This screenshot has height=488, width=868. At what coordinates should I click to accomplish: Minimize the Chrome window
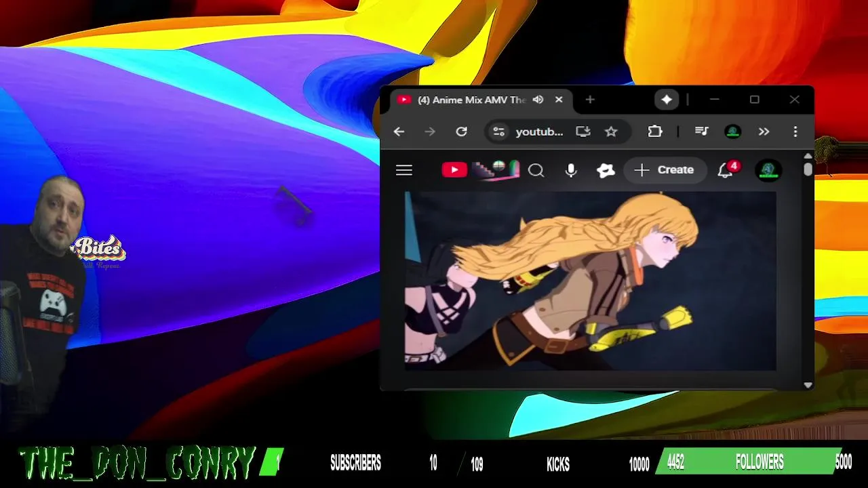click(714, 100)
